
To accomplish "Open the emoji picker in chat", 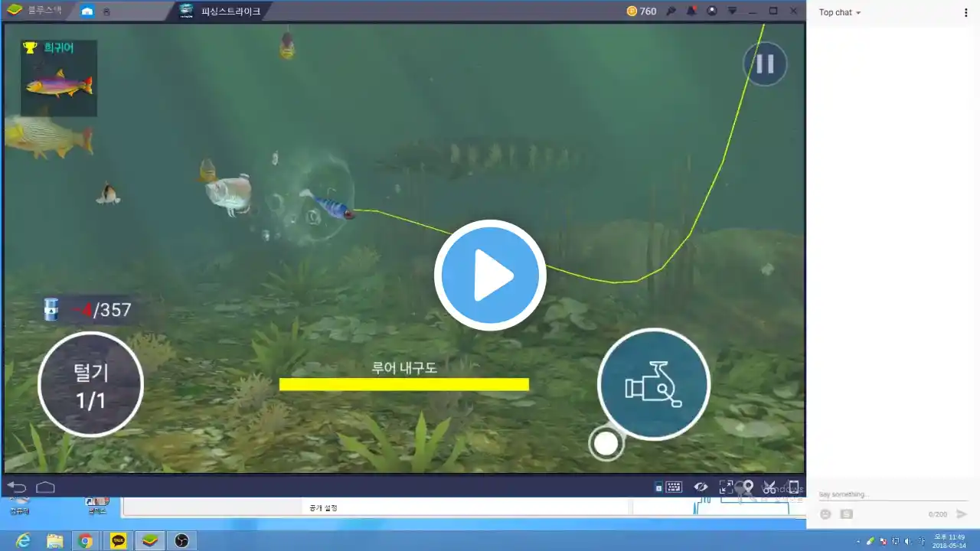I will (825, 514).
